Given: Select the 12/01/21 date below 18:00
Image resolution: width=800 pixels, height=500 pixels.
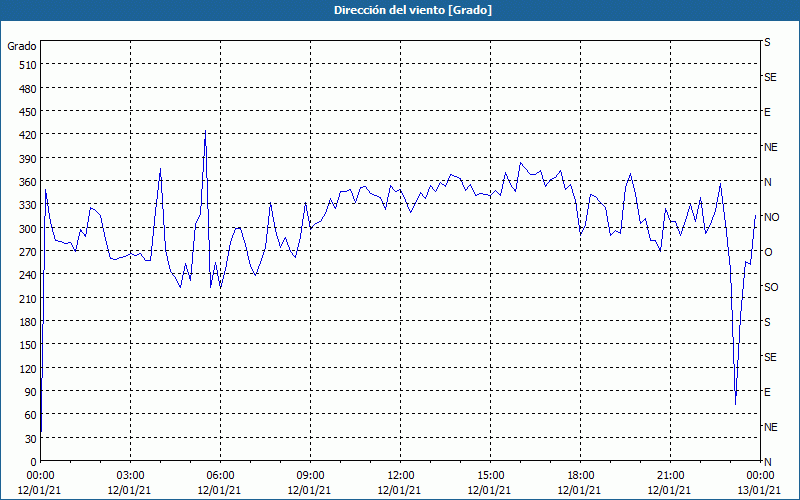Looking at the screenshot, I should coord(579,490).
